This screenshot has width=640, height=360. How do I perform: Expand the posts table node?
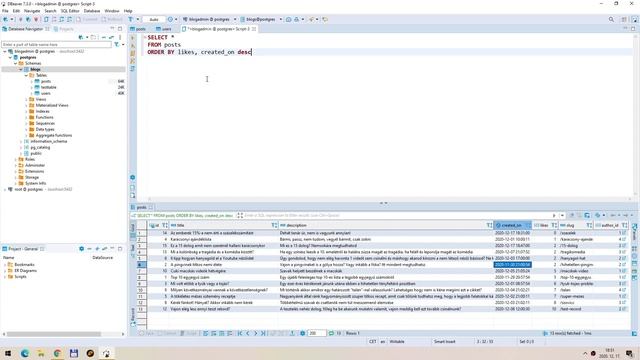click(x=31, y=81)
